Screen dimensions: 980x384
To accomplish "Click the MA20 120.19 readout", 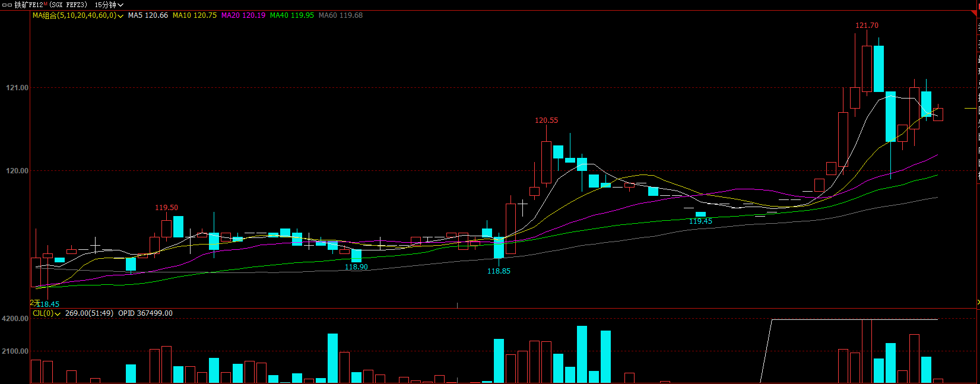I will click(x=243, y=15).
